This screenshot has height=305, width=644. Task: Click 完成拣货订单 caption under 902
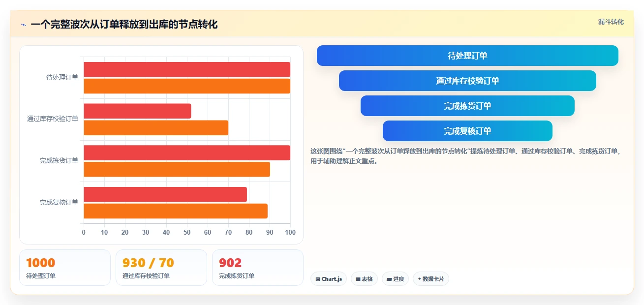point(237,276)
